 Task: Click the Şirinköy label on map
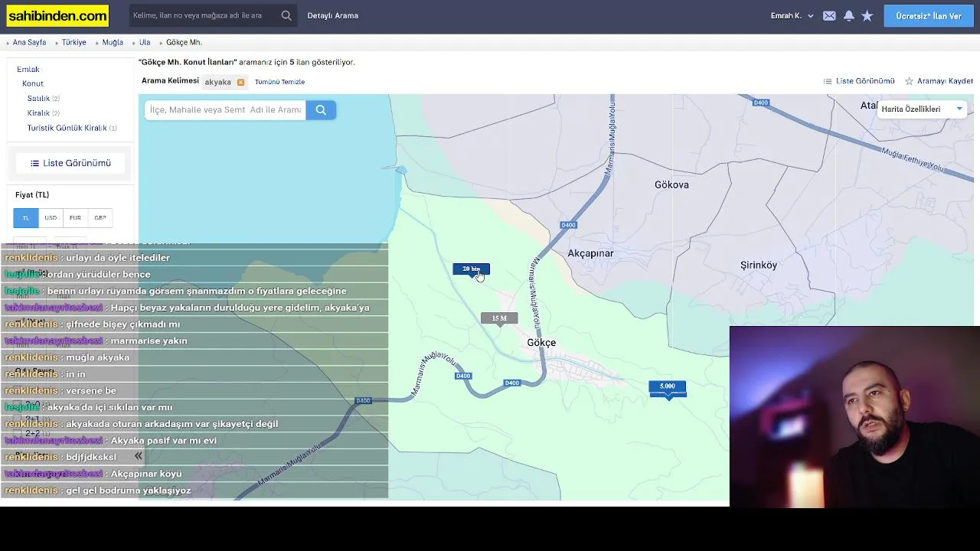coord(759,266)
